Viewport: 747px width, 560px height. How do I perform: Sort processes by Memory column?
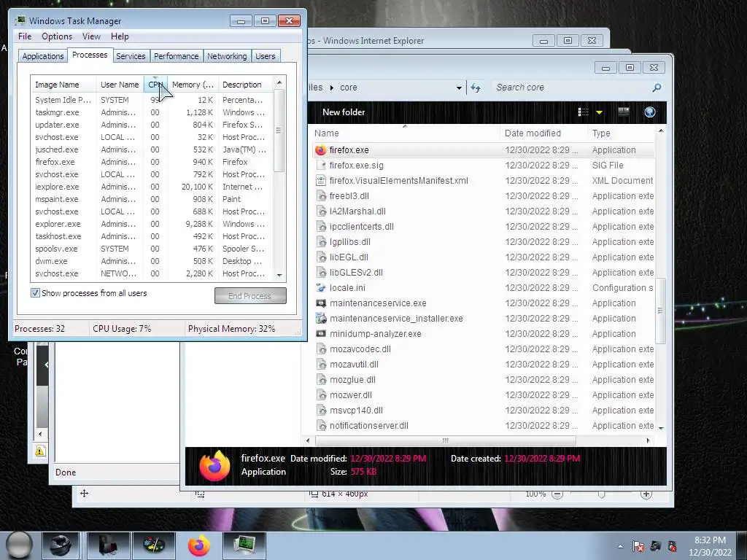click(x=193, y=85)
